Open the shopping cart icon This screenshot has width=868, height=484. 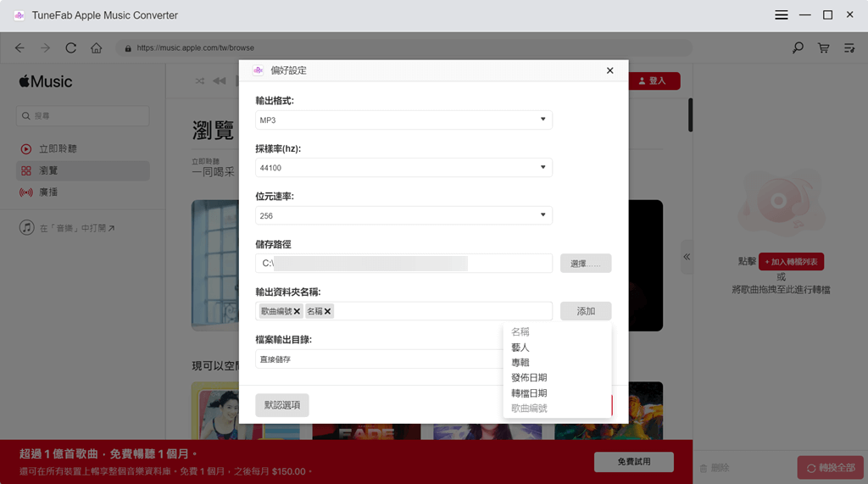click(824, 48)
